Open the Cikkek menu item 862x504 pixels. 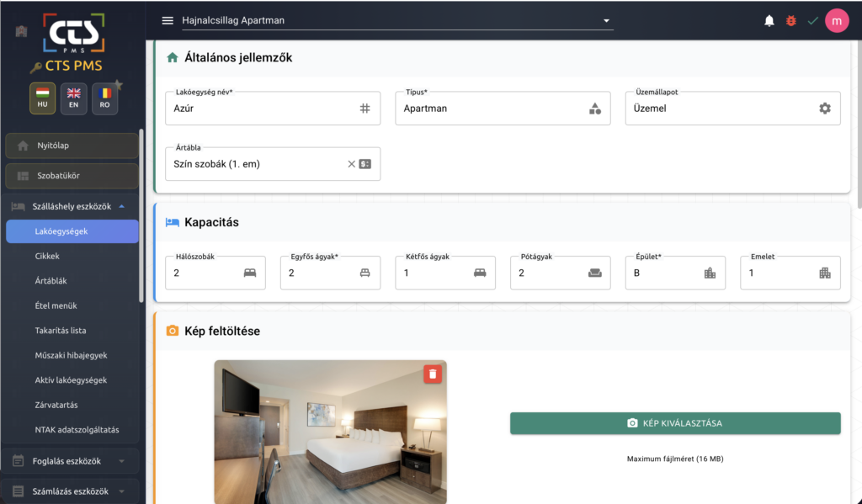(47, 256)
